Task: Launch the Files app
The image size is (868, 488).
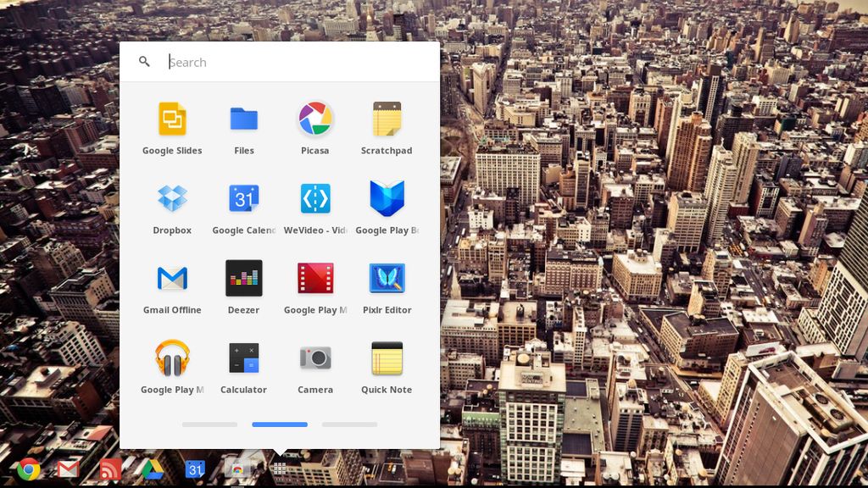Action: pos(243,119)
